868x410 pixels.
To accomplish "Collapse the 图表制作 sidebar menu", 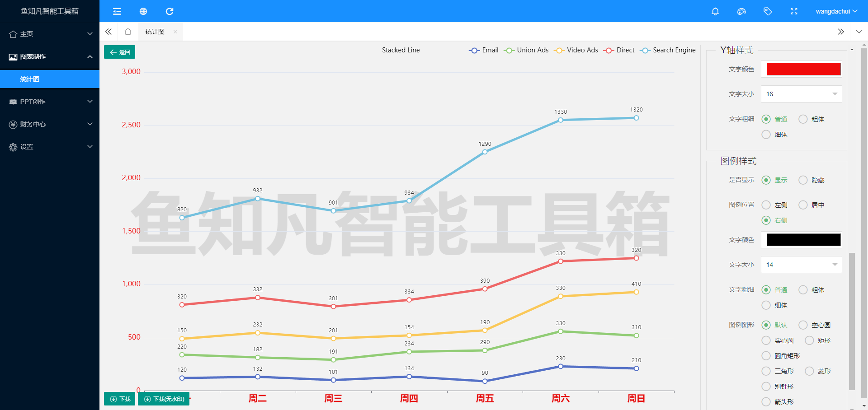I will point(50,56).
